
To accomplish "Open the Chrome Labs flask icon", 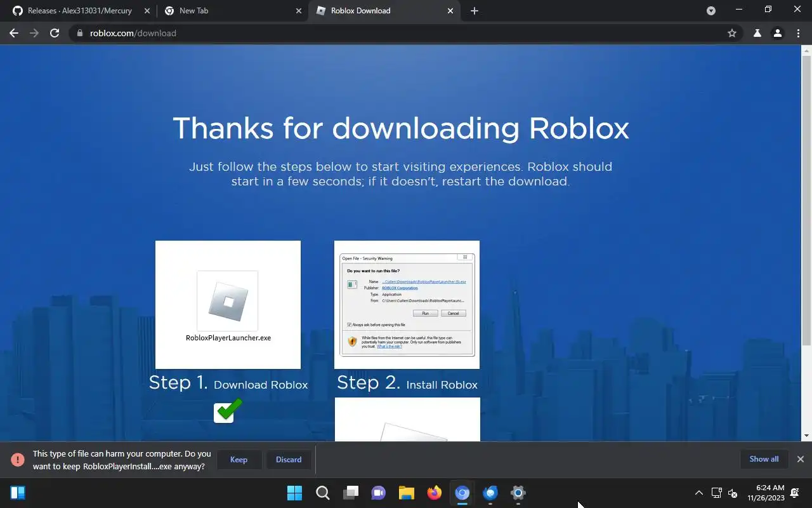I will coord(757,33).
